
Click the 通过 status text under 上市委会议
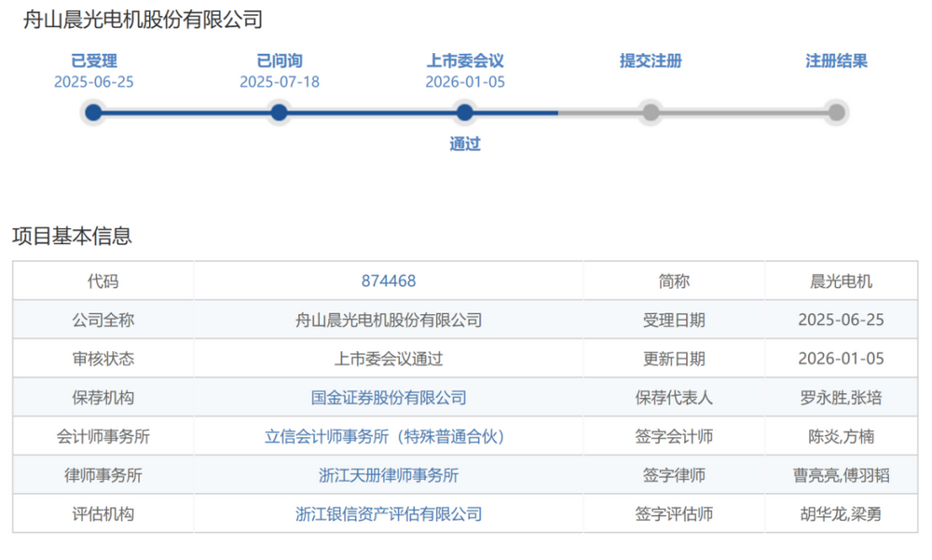pos(464,144)
